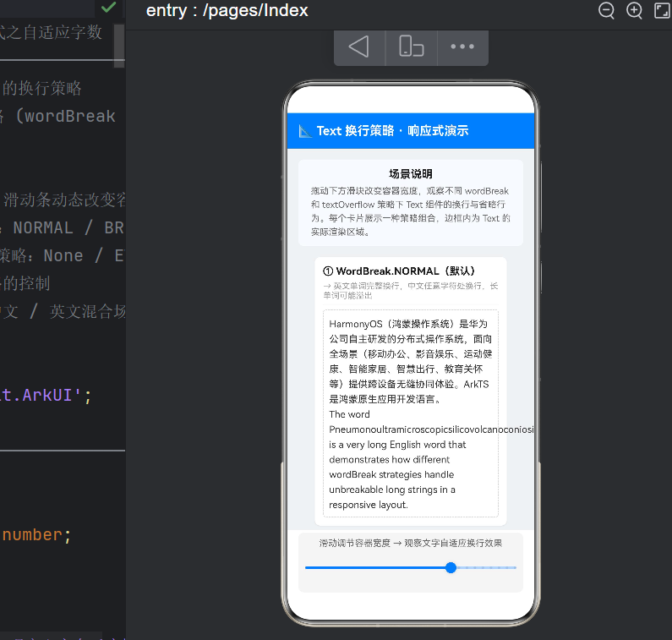Click the 'HarmonyOS（鸿蒙操作系统）是华为' text line

click(x=408, y=324)
